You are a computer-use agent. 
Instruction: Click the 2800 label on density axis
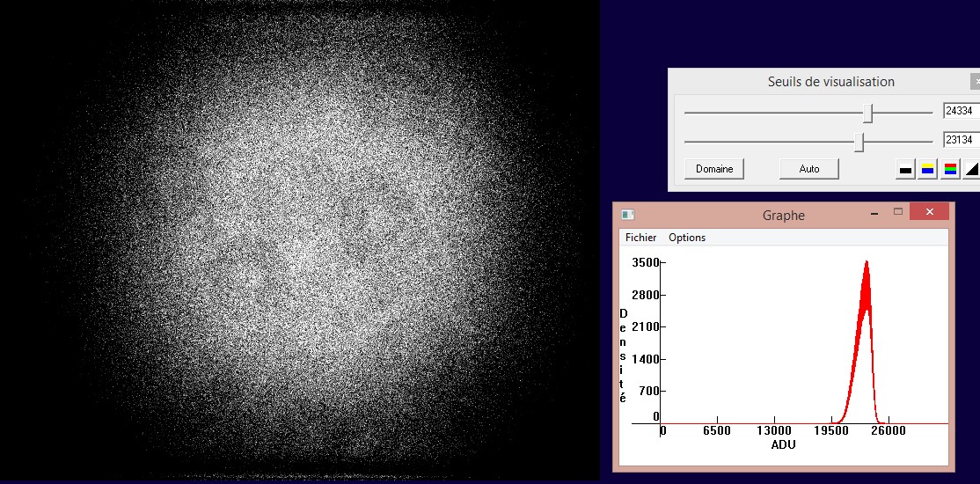(x=646, y=295)
